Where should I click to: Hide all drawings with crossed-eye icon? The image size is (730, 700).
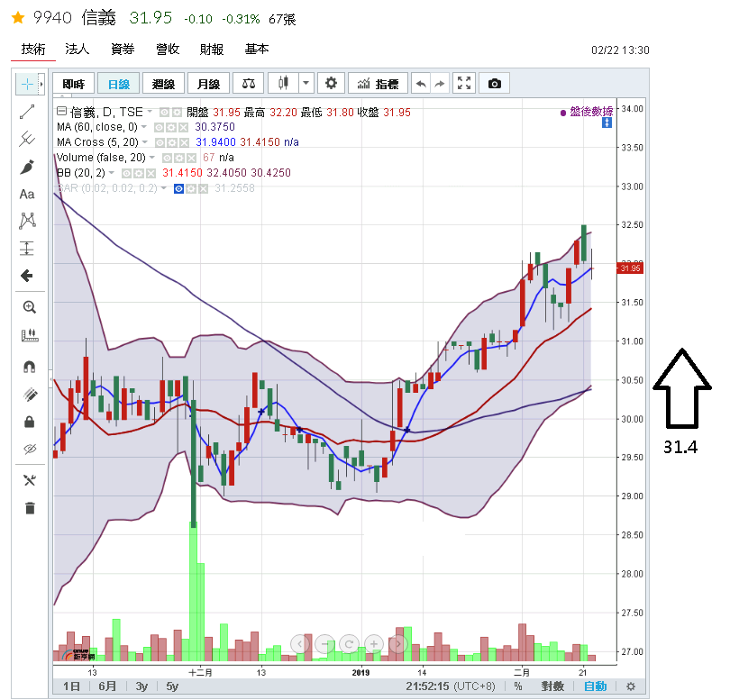click(x=30, y=450)
